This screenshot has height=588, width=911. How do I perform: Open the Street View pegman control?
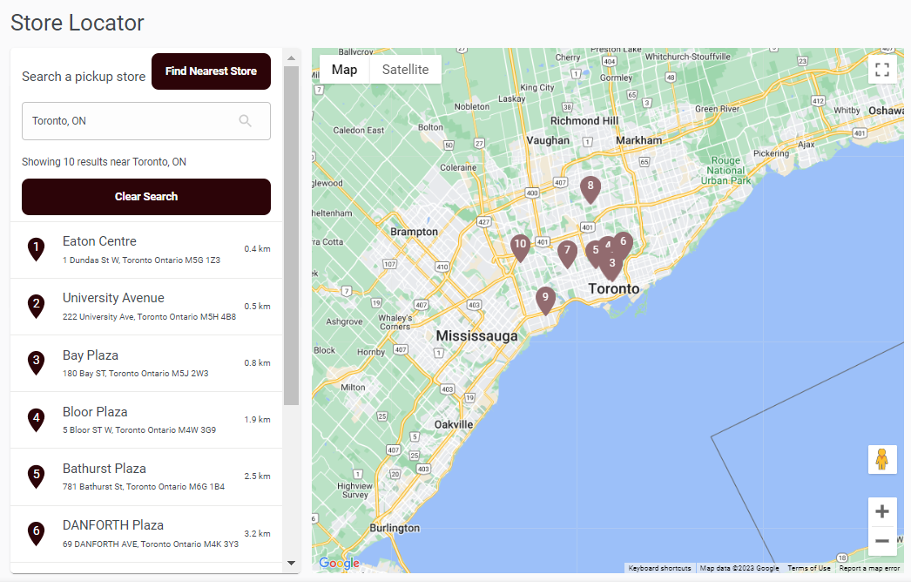point(882,459)
